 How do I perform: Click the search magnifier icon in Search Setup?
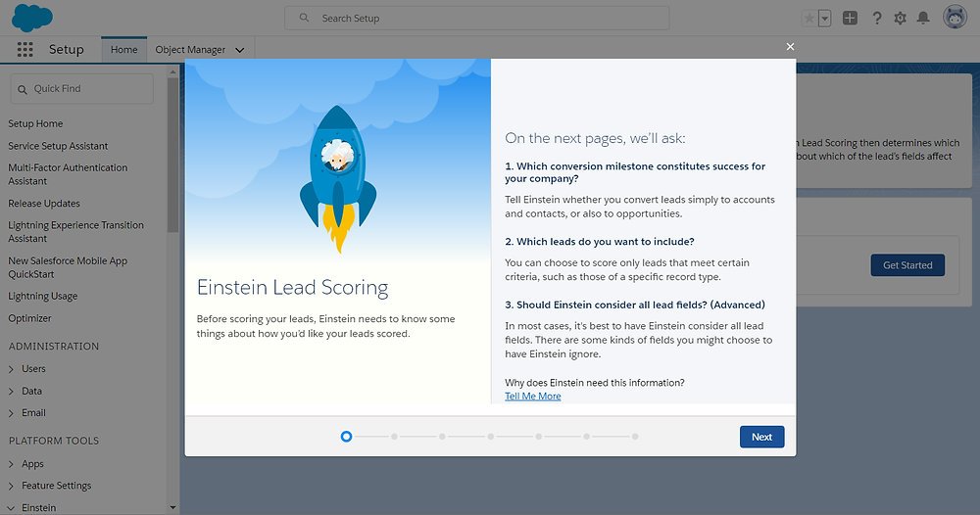point(305,18)
